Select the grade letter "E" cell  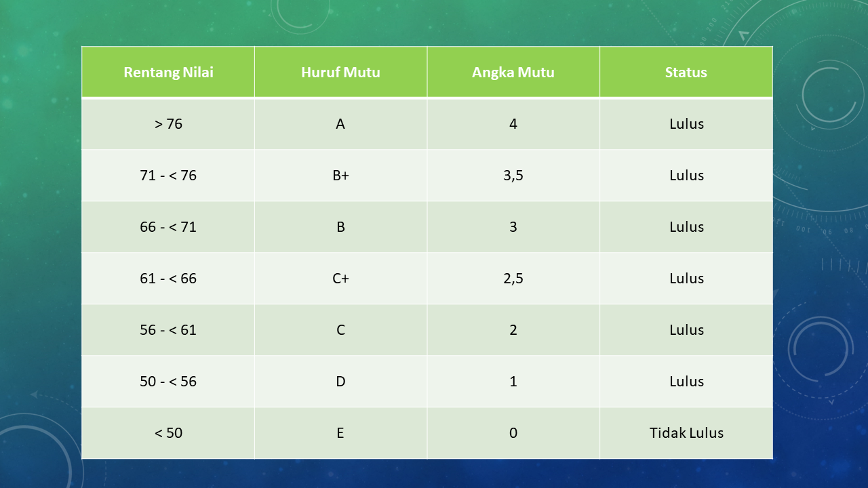coord(340,433)
